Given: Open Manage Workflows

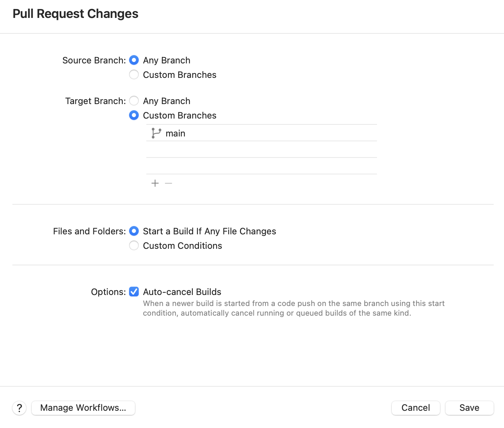Looking at the screenshot, I should click(x=83, y=408).
